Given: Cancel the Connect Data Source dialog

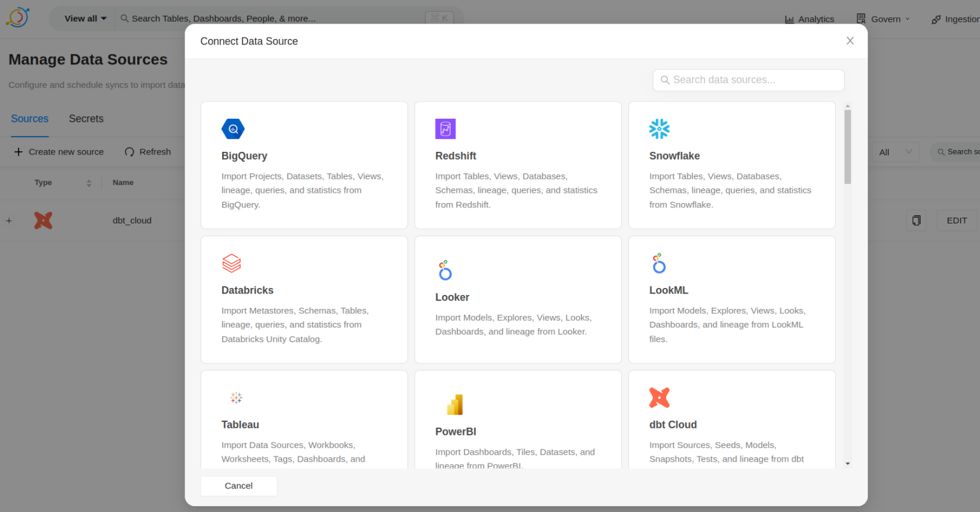Looking at the screenshot, I should coord(238,486).
